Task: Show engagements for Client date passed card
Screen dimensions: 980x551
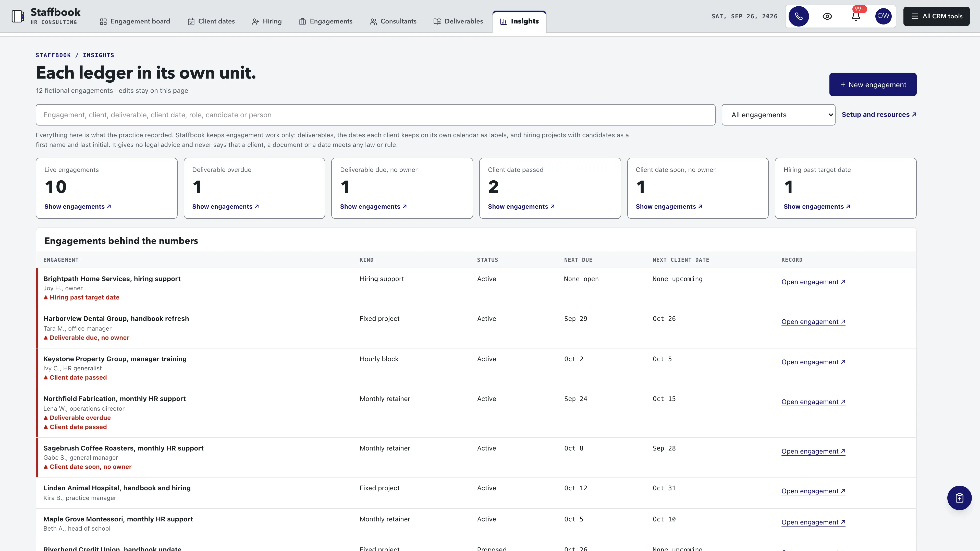Action: (521, 206)
